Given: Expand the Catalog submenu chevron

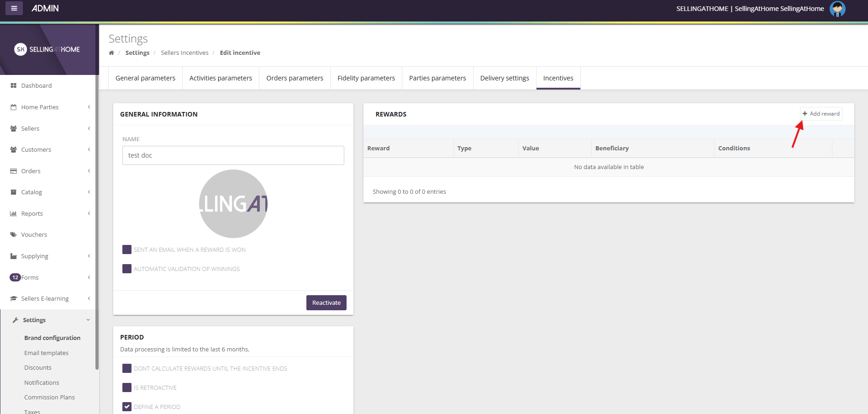Looking at the screenshot, I should coord(89,192).
